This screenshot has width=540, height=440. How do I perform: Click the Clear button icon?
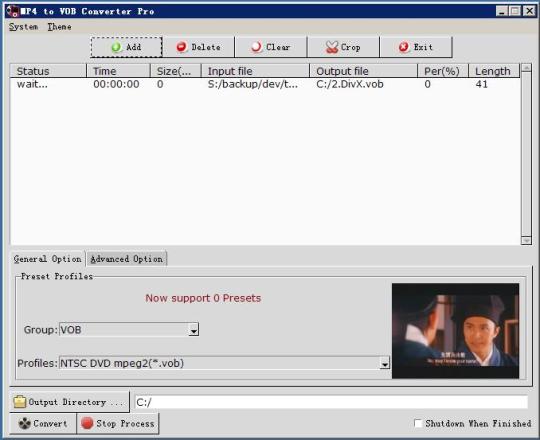point(256,47)
